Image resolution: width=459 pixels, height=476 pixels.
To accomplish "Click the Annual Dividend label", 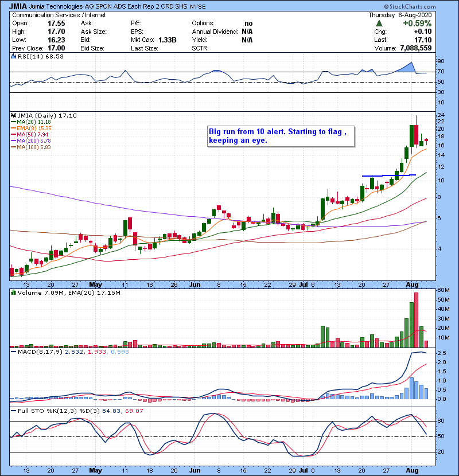I will [215, 32].
